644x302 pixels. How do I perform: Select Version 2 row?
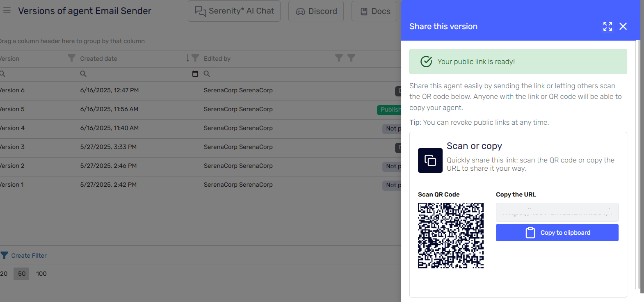tap(200, 166)
